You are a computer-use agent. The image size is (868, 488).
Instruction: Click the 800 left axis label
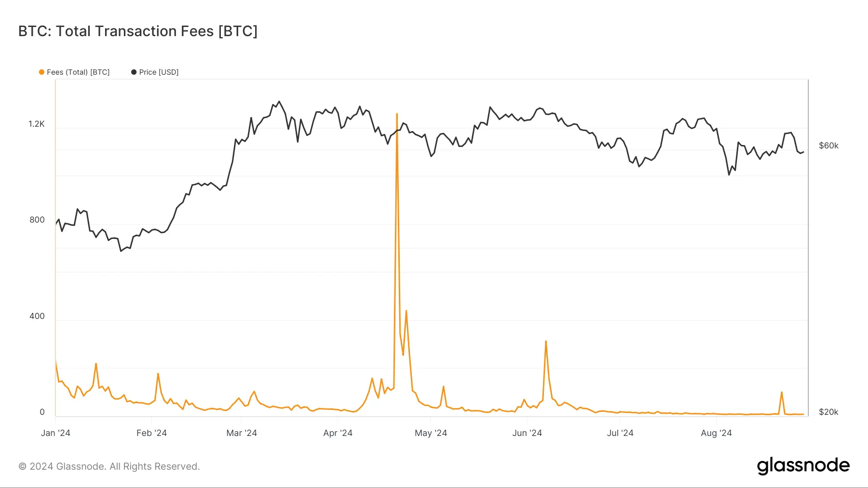[37, 220]
